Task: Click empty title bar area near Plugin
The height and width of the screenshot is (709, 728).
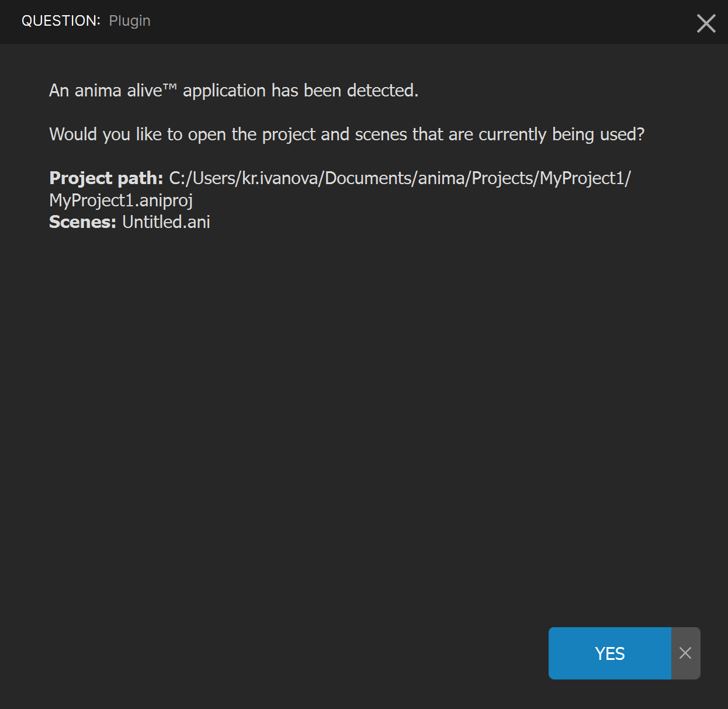Action: click(409, 22)
